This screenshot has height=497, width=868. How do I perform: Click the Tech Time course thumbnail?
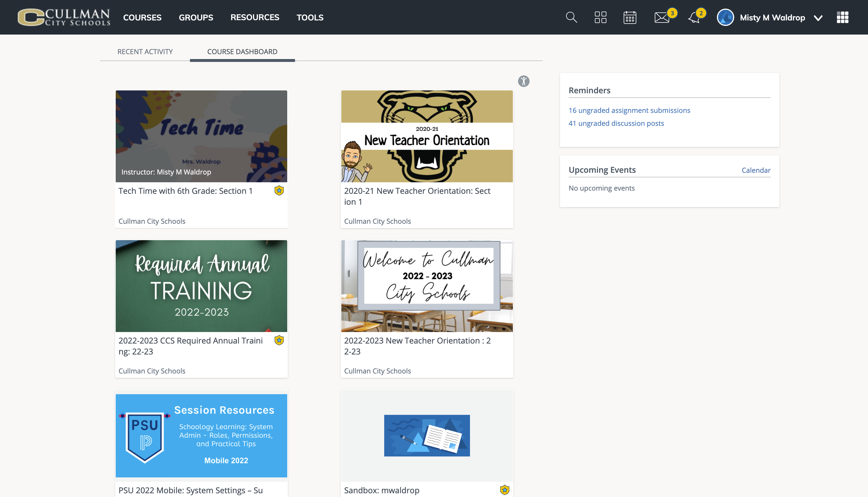click(201, 136)
